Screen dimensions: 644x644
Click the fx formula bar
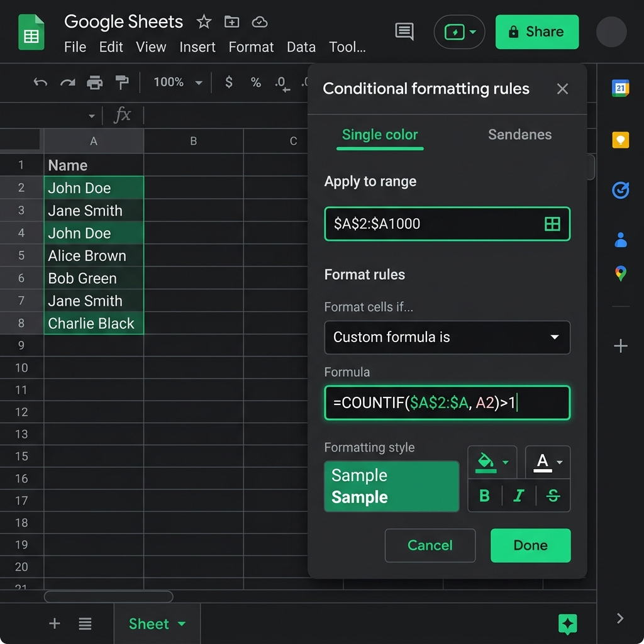[x=123, y=115]
